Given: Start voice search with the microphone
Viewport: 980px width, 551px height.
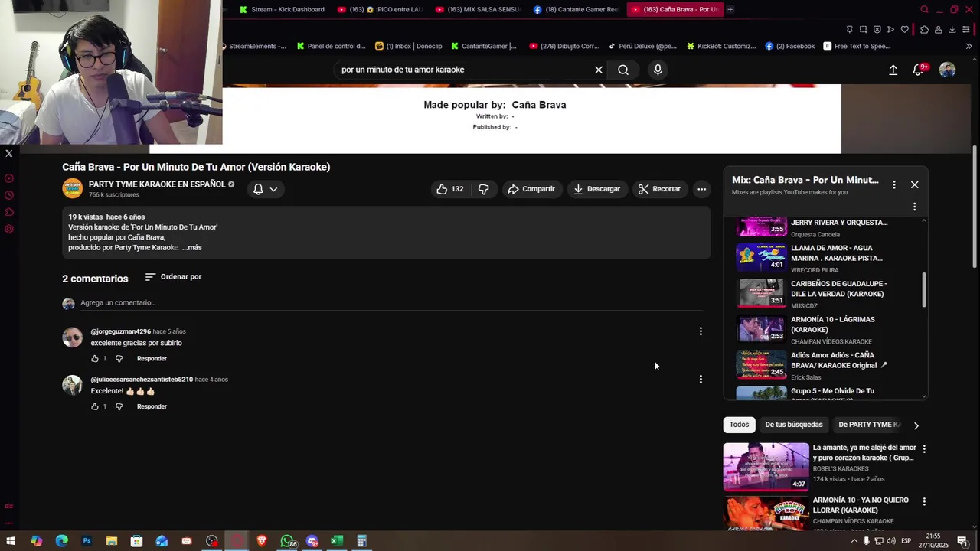Looking at the screenshot, I should 658,70.
